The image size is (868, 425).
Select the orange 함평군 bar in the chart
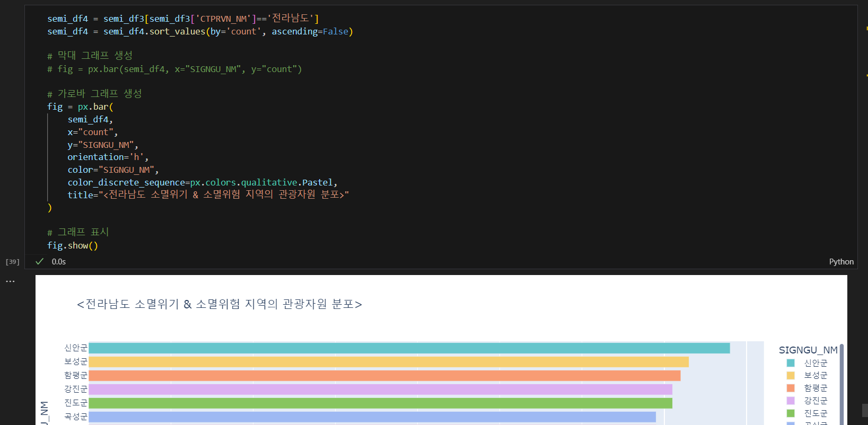tap(384, 376)
